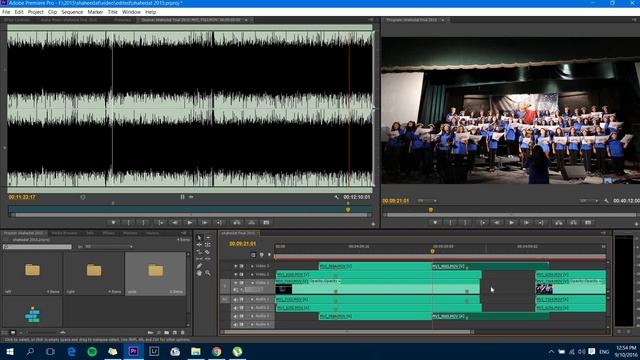Open Lightroom from the taskbar
This screenshot has width=640, height=360.
click(154, 351)
